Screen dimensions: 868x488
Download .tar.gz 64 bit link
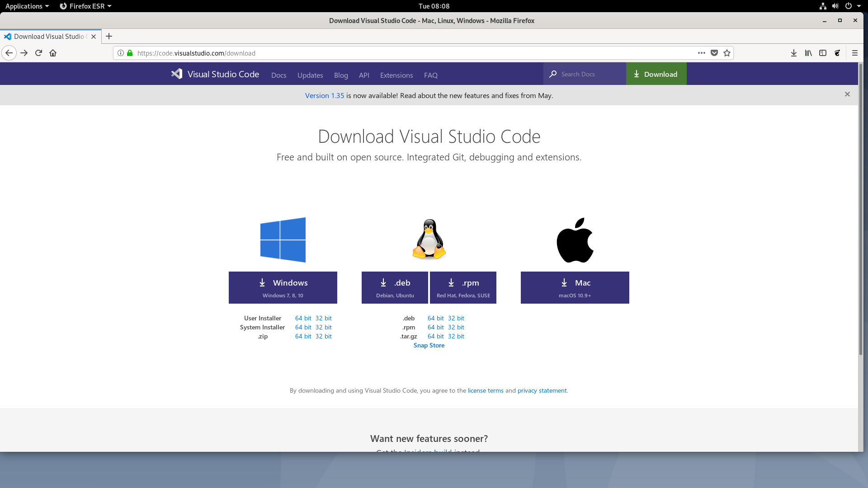[x=435, y=336]
